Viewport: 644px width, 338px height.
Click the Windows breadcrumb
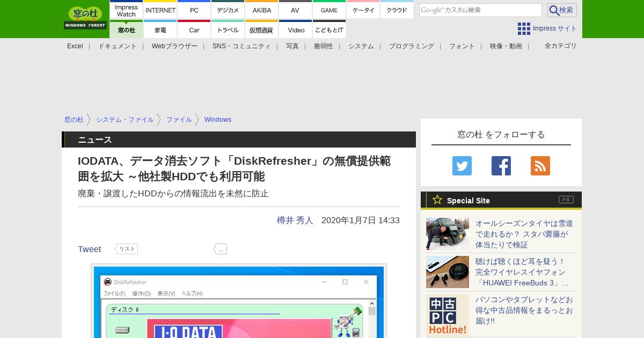point(218,120)
